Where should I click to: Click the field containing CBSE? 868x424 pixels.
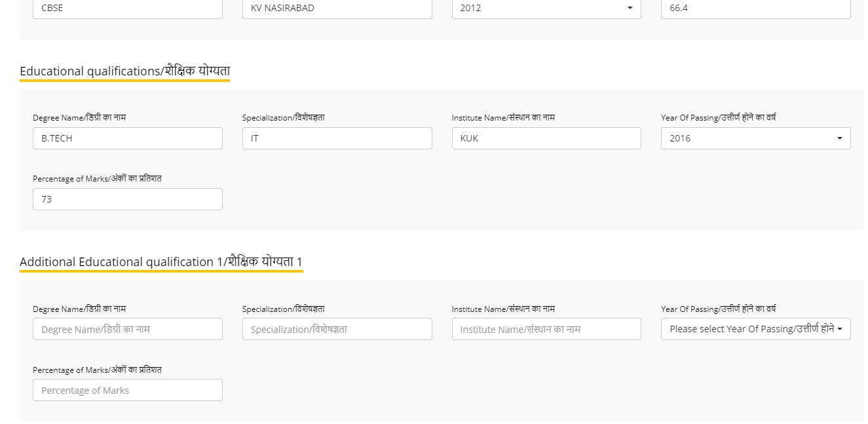(127, 9)
